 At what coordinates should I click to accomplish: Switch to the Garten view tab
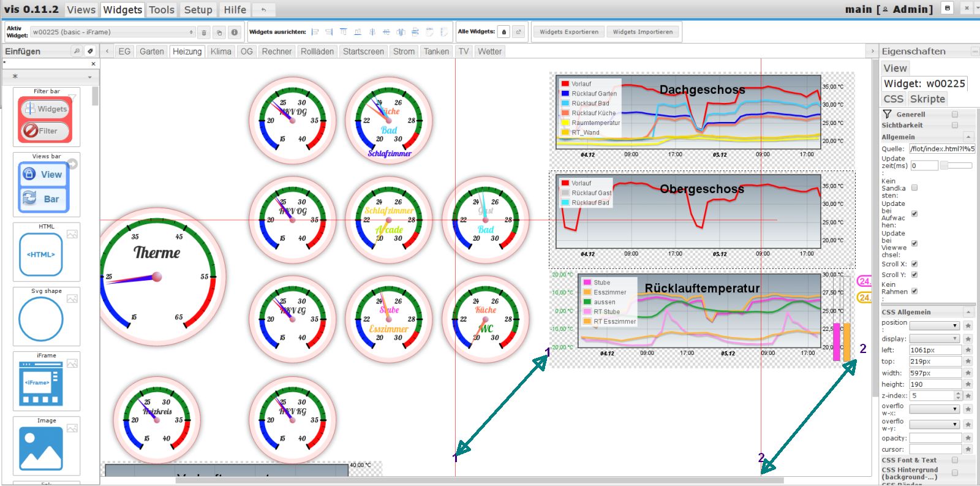(x=151, y=51)
